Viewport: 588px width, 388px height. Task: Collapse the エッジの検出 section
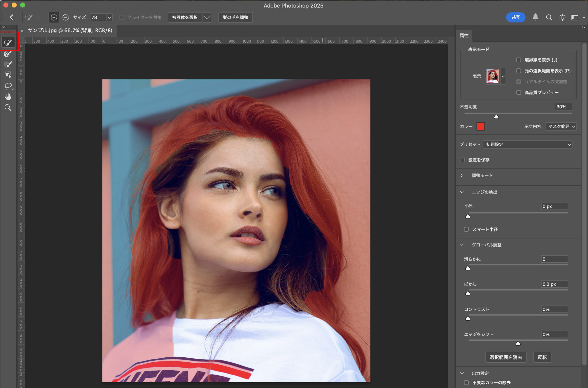pos(462,192)
